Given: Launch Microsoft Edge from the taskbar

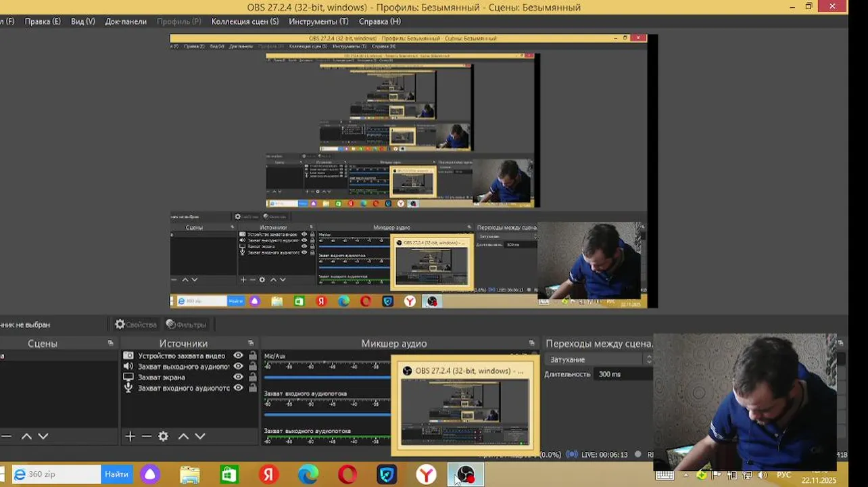Looking at the screenshot, I should 308,474.
